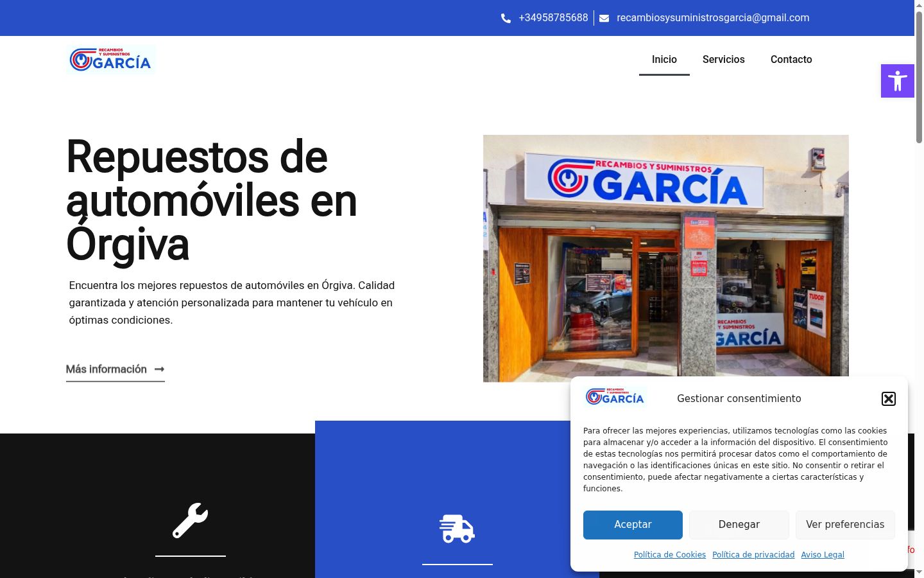This screenshot has height=578, width=924.
Task: Click the storefront photo of García shop
Action: pos(665,258)
